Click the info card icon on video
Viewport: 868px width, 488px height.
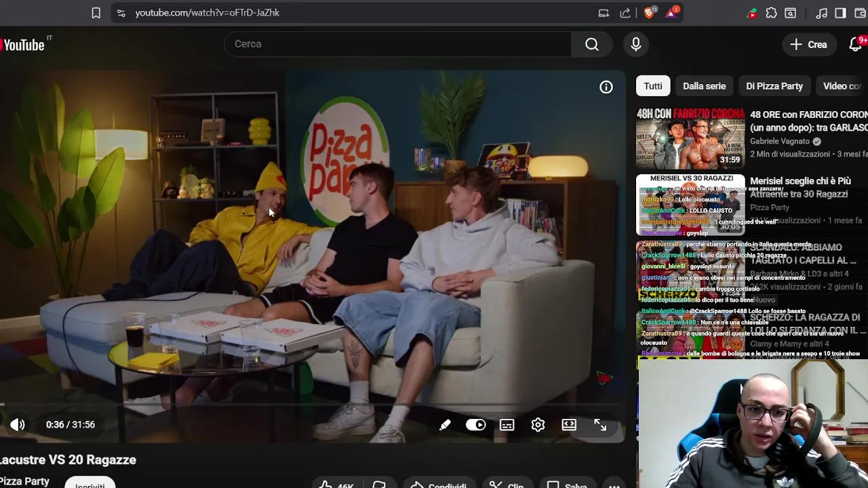click(x=606, y=87)
